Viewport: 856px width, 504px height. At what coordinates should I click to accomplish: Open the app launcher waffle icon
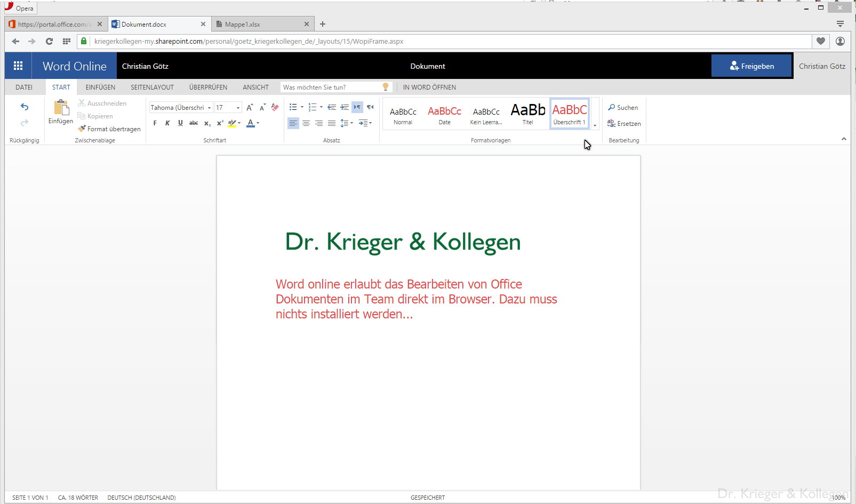click(18, 66)
